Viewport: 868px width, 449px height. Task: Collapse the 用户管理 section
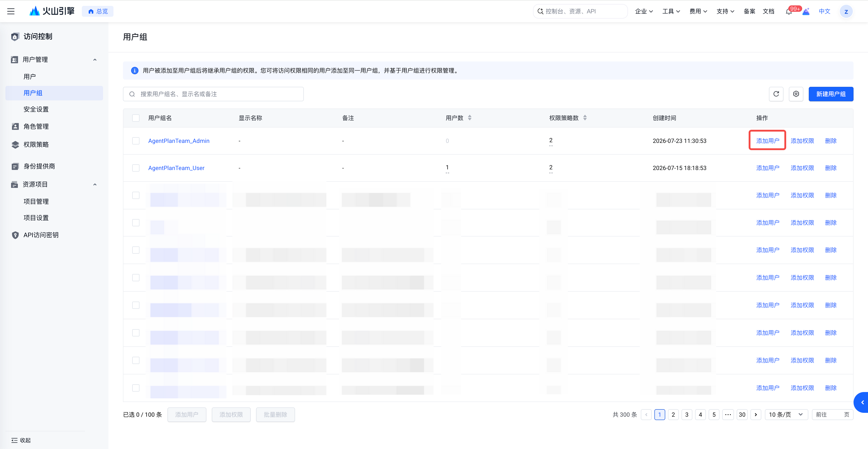[95, 60]
